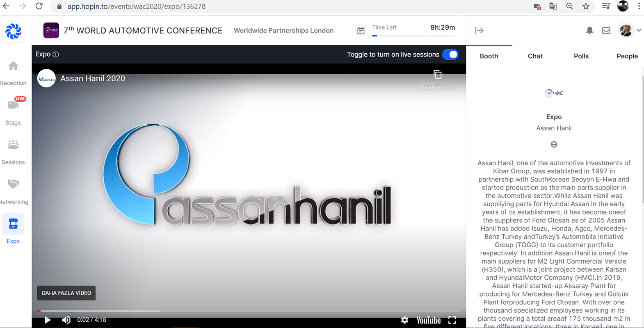Screen dimensions: 644x328
Task: Click the WAC booth logo in panel
Action: pos(554,93)
